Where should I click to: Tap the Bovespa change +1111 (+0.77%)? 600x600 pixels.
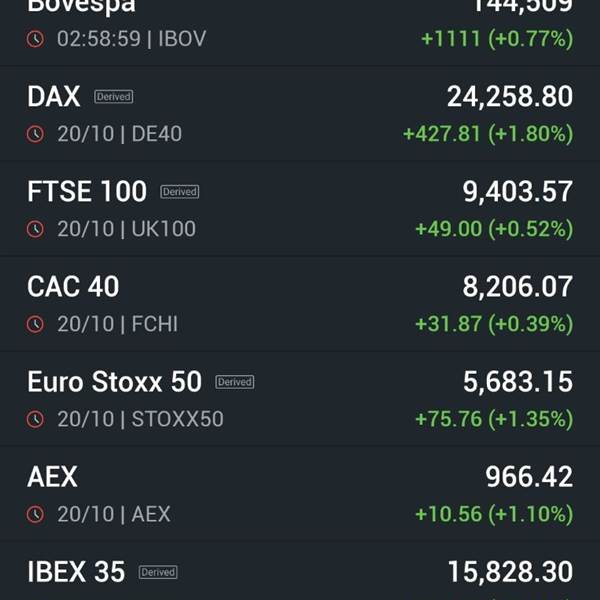(x=497, y=39)
